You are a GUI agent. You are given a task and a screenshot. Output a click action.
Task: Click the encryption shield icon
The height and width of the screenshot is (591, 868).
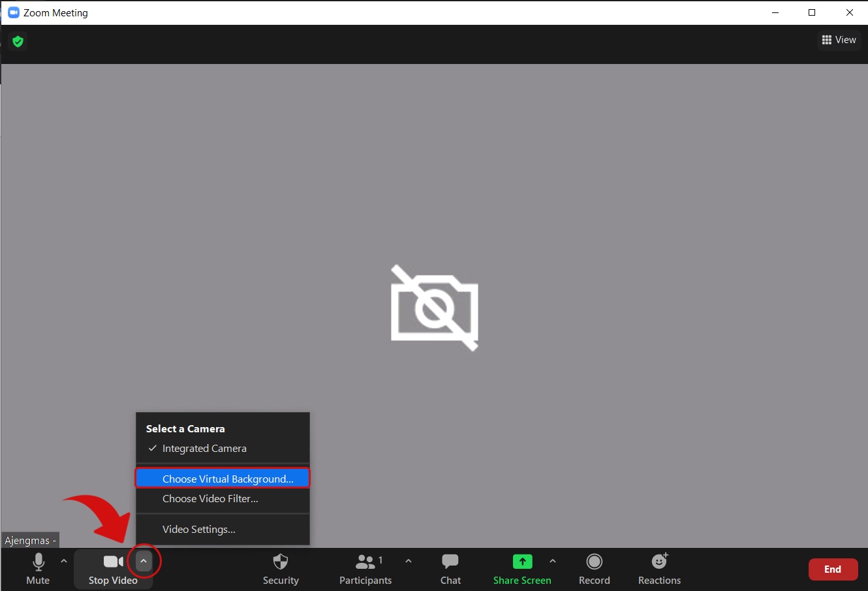18,41
